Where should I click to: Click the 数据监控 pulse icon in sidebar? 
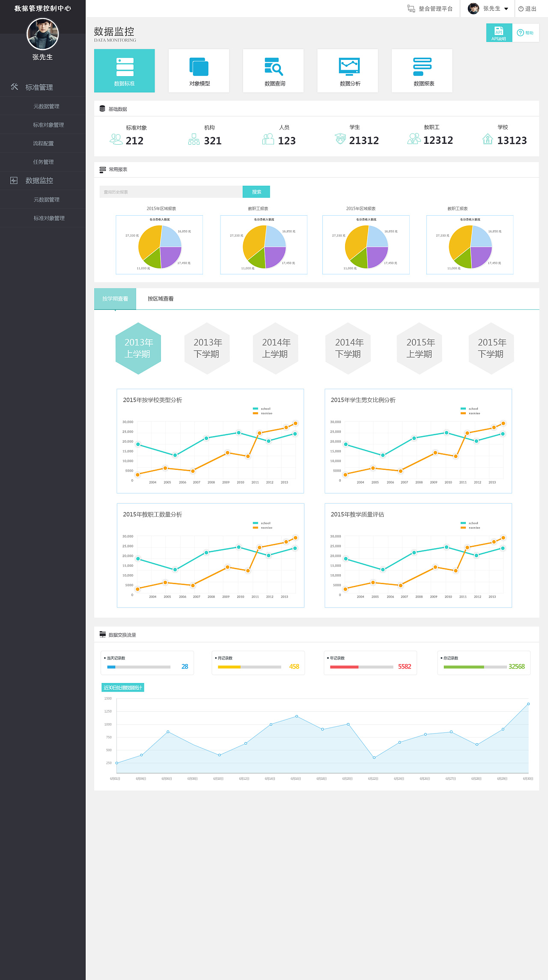14,181
